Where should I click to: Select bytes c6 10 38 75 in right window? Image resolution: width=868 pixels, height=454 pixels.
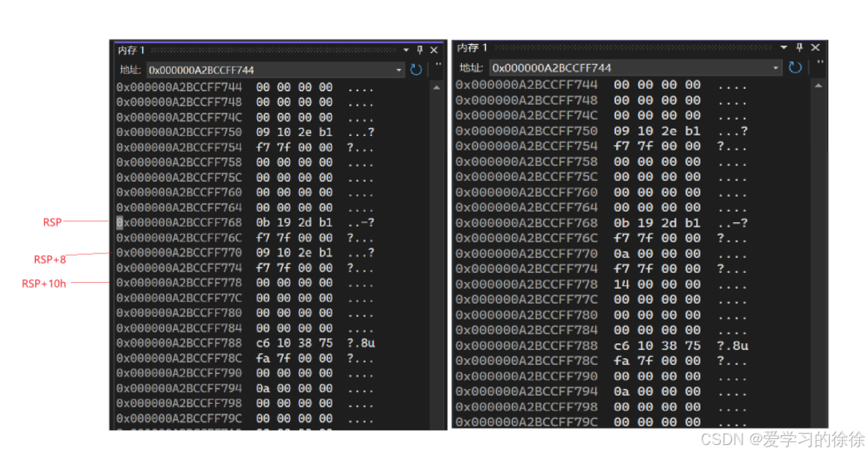(657, 346)
